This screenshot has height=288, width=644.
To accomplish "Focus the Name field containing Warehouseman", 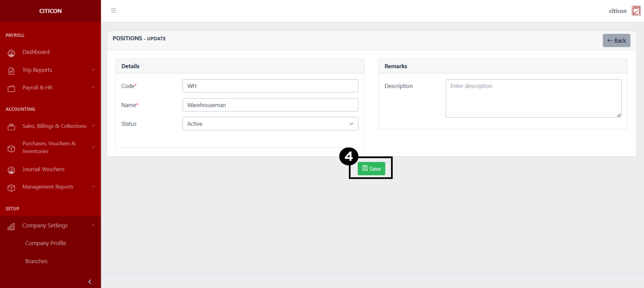I will point(270,105).
